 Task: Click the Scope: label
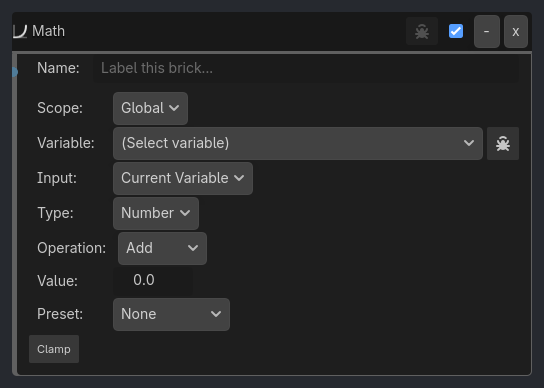(60, 108)
